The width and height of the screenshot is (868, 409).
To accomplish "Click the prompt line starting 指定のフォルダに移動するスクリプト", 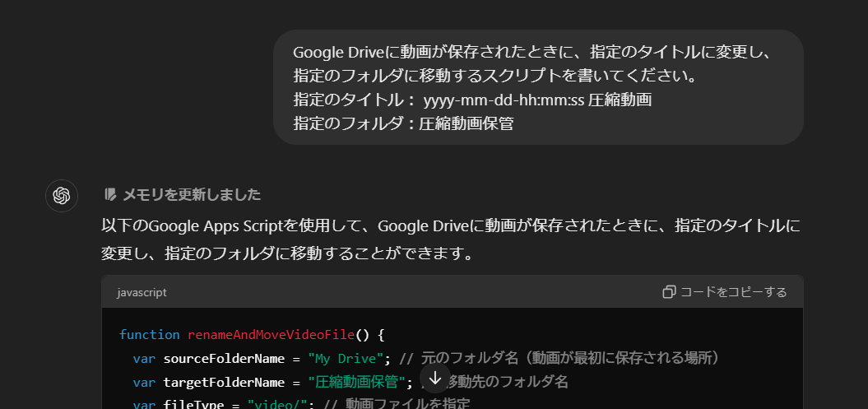I will (x=495, y=76).
